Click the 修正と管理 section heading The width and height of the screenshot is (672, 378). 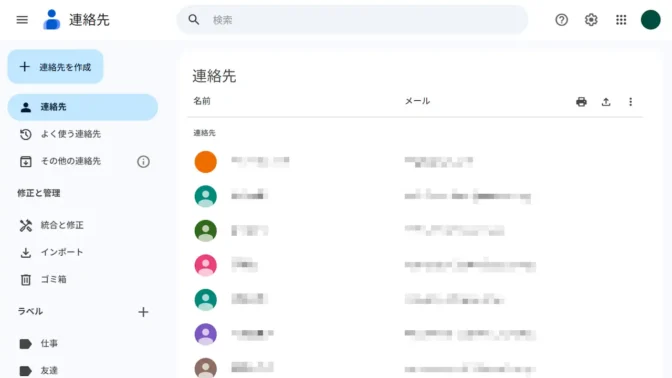pos(39,193)
